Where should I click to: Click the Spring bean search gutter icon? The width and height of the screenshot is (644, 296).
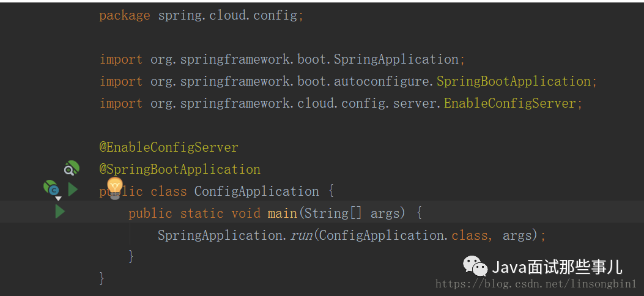72,168
